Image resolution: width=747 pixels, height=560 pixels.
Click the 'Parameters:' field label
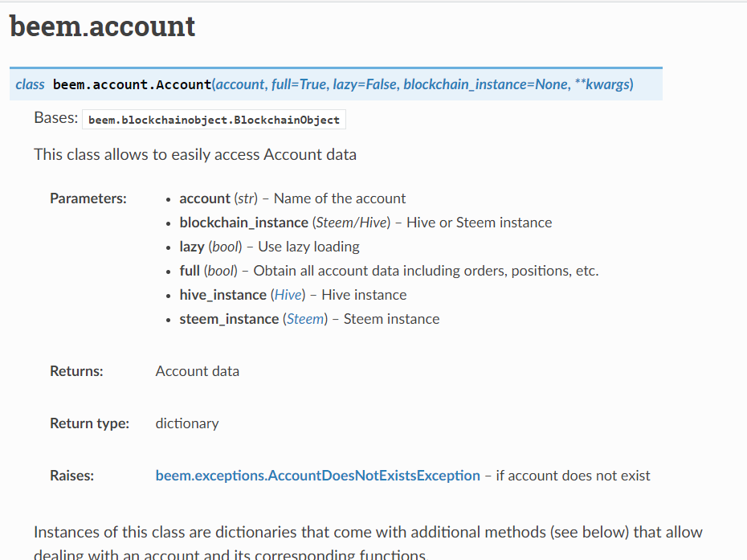pos(88,198)
